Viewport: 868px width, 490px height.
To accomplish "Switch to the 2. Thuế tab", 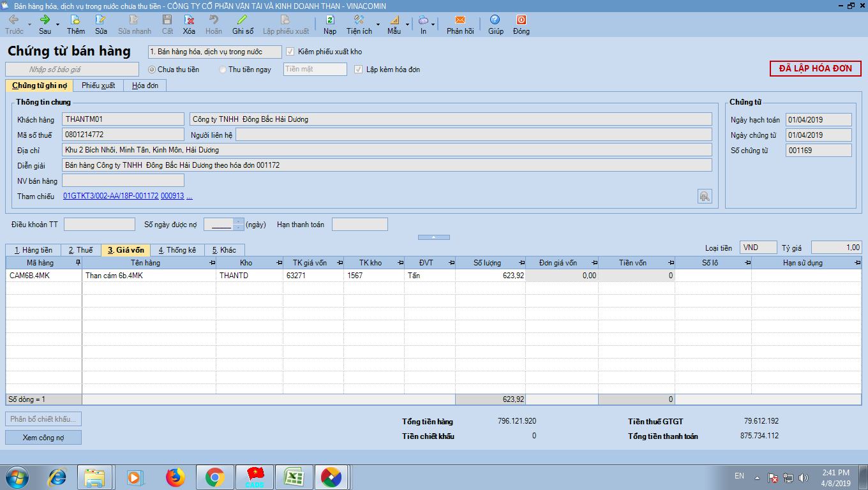I will (x=80, y=250).
